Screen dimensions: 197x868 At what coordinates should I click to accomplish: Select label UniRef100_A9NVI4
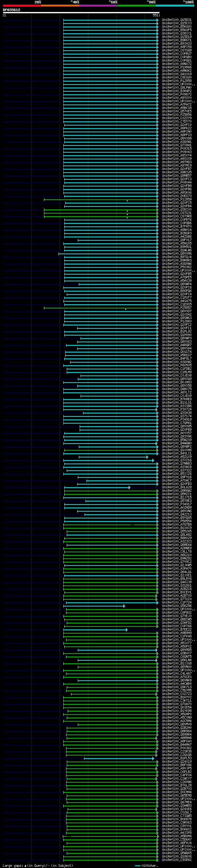[176, 230]
